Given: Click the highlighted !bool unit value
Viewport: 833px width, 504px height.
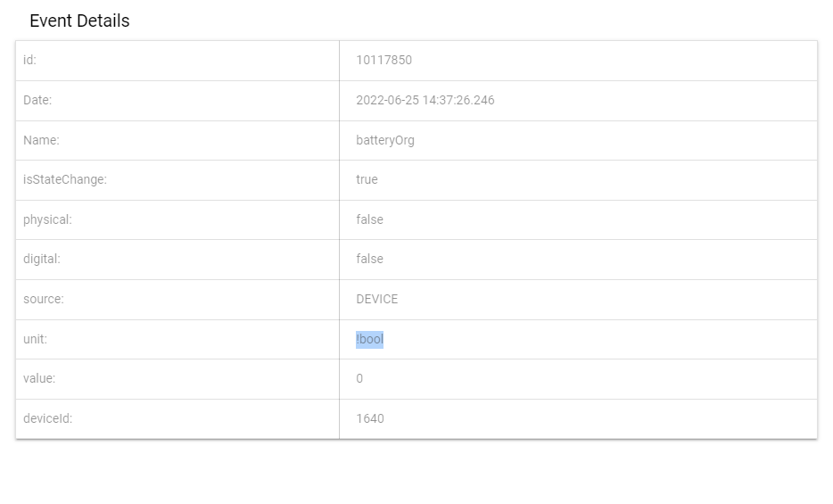Looking at the screenshot, I should point(369,339).
